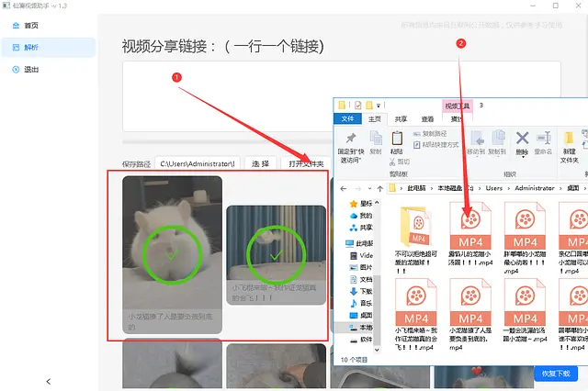
Task: Click 复制路径 in the ribbon
Action: (430, 134)
